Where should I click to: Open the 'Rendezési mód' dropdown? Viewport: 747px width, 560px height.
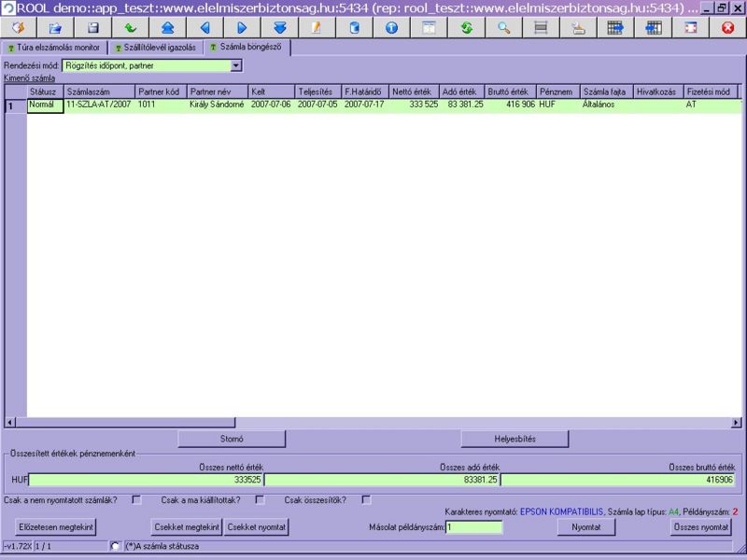[235, 66]
